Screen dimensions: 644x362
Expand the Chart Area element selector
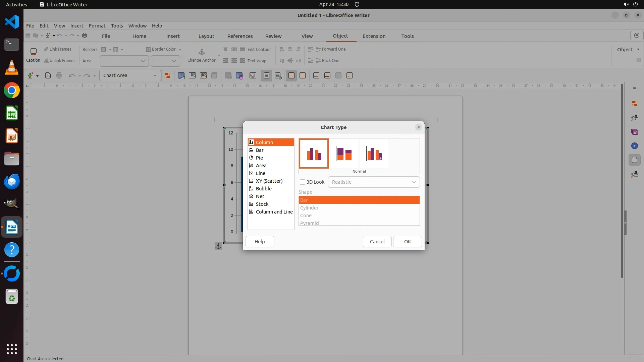[x=155, y=76]
